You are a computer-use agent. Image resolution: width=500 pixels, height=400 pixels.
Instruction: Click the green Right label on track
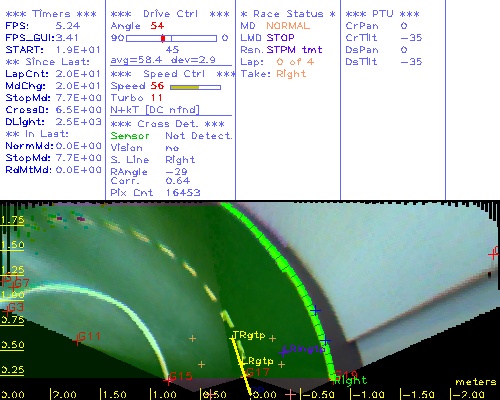click(350, 380)
